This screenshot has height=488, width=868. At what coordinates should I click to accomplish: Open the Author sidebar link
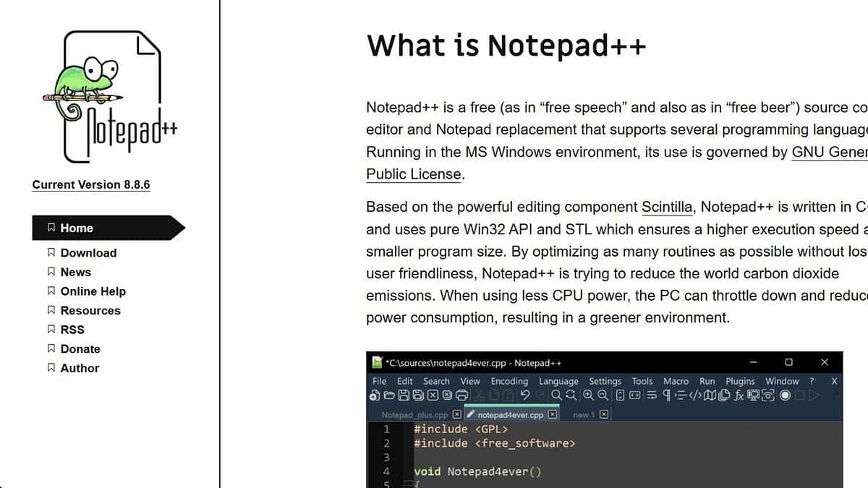80,368
